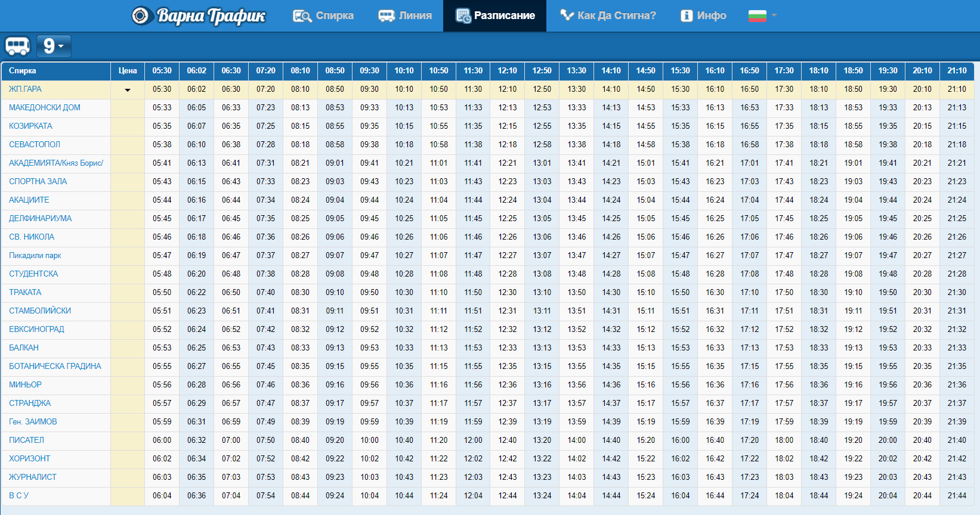
Task: Click 06:29 in СТРАНДЖА row
Action: 196,403
